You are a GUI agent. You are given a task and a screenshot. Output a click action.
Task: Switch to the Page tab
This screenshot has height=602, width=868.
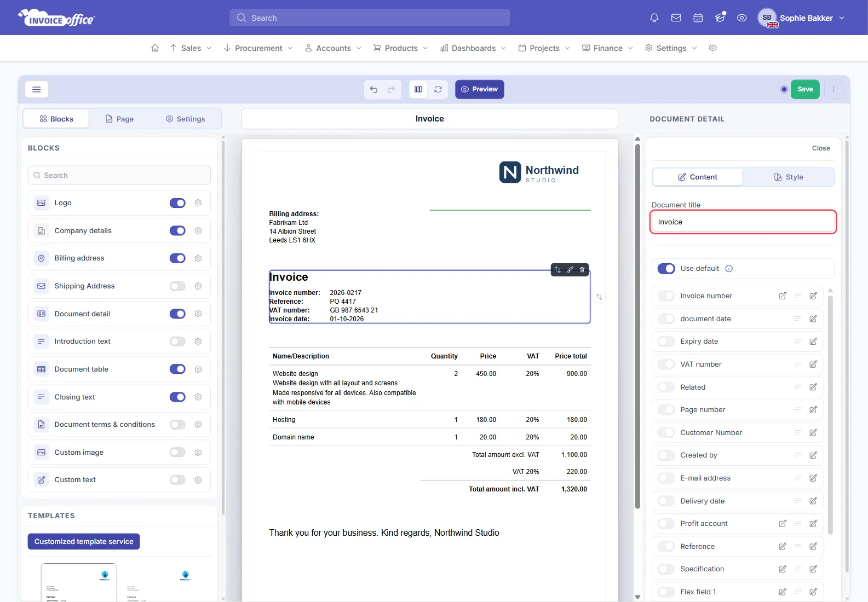coord(119,119)
